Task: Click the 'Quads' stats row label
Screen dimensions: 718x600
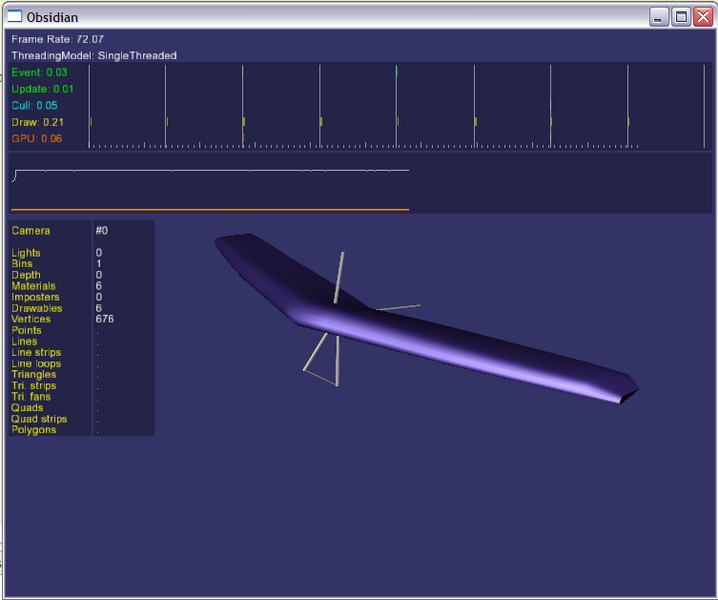Action: 27,408
